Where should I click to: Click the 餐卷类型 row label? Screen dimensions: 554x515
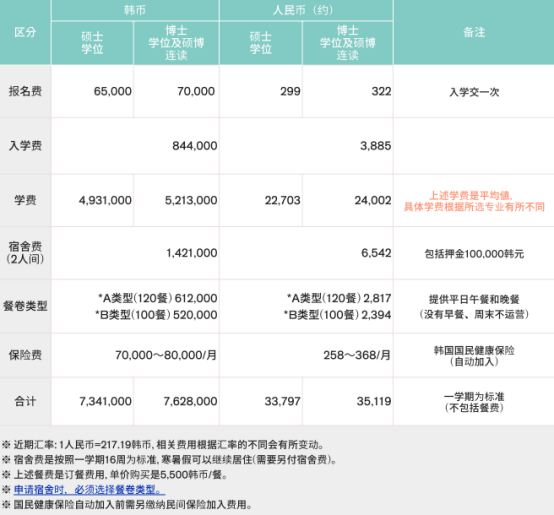click(x=25, y=306)
